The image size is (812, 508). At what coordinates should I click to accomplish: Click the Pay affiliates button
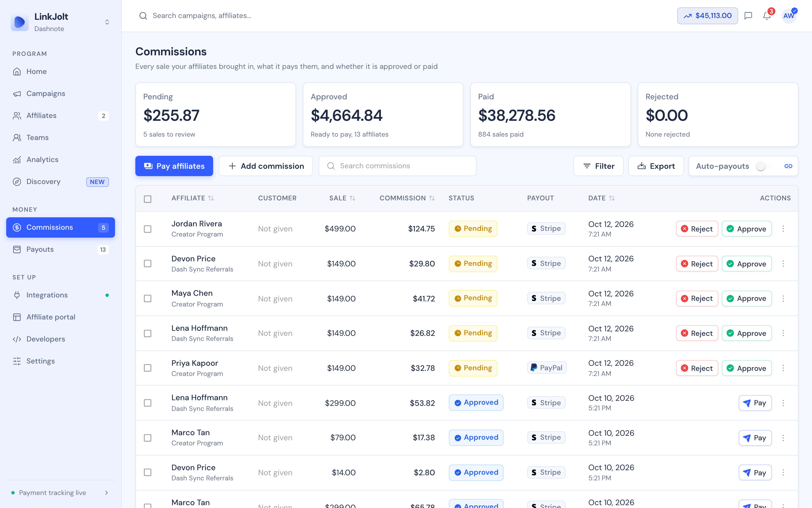pyautogui.click(x=174, y=166)
